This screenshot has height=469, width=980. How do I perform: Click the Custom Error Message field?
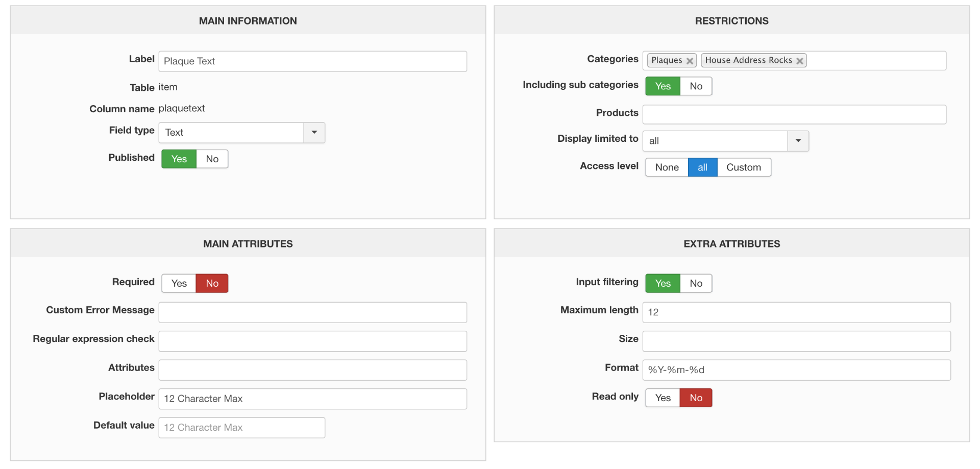coord(312,312)
